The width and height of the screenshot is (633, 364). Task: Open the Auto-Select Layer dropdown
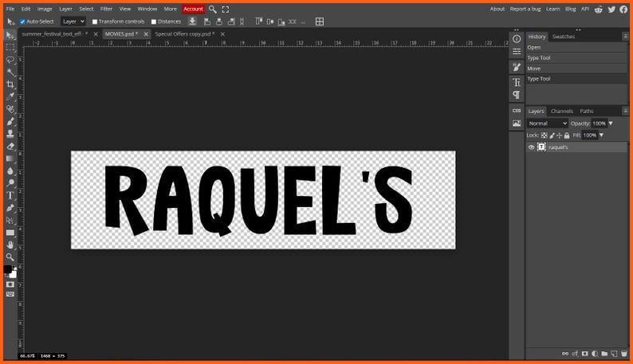(73, 22)
